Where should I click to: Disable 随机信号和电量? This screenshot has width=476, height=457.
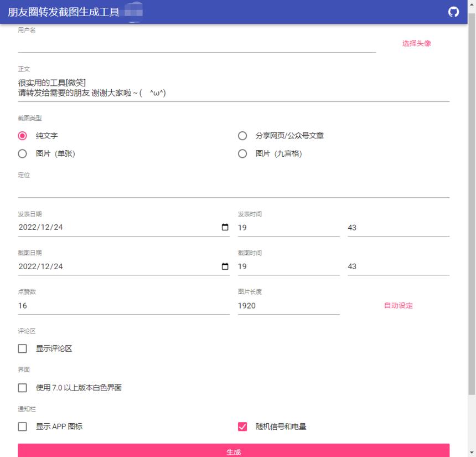(x=242, y=427)
